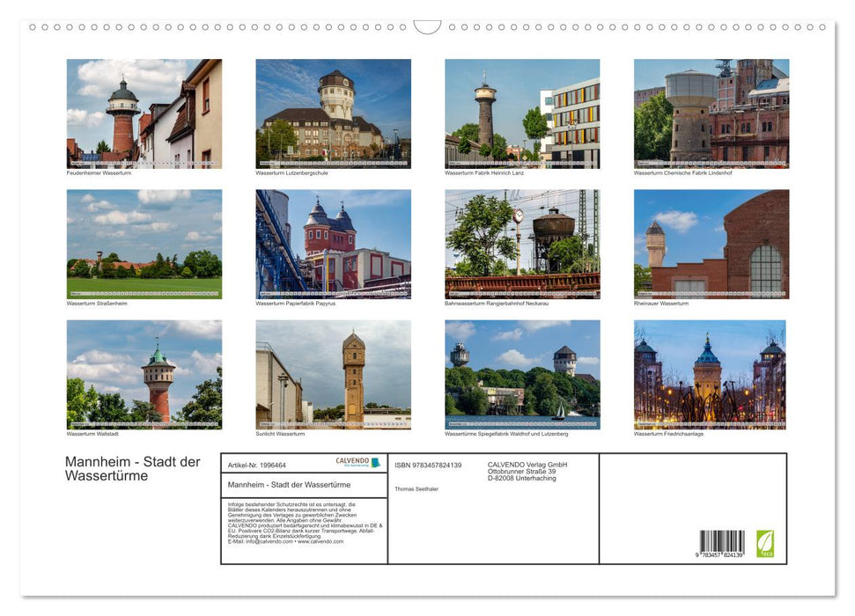Image resolution: width=855 pixels, height=616 pixels.
Task: Click the Sunlicht Wasserturm photo
Action: [332, 375]
